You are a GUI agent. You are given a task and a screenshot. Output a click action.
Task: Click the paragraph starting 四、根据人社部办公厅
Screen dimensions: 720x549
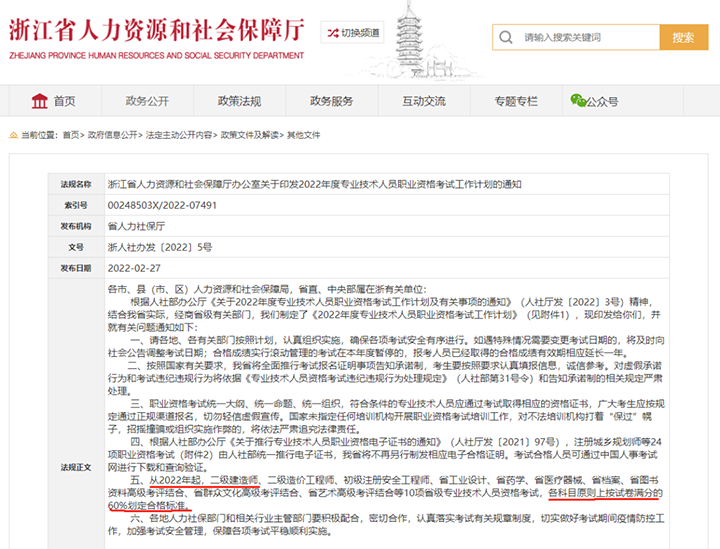click(386, 454)
